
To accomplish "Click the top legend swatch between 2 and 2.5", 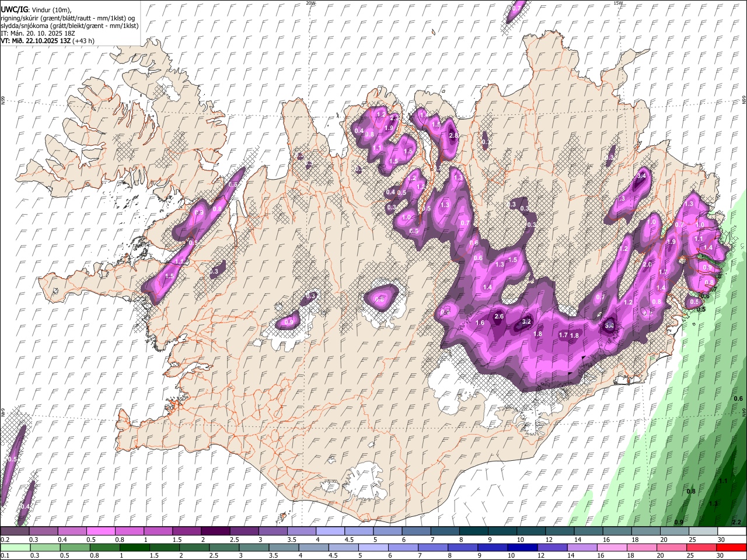I will coord(215,531).
